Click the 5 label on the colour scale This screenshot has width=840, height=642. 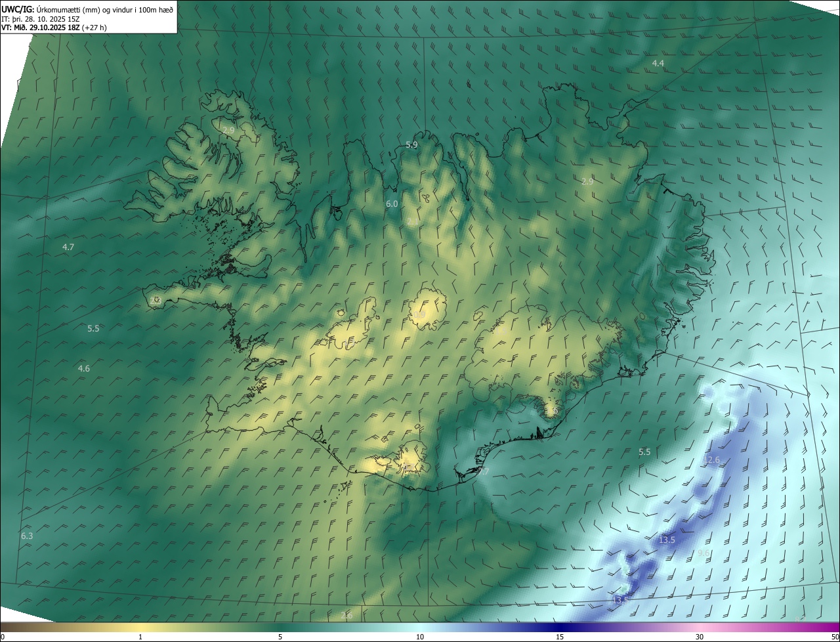tap(280, 637)
